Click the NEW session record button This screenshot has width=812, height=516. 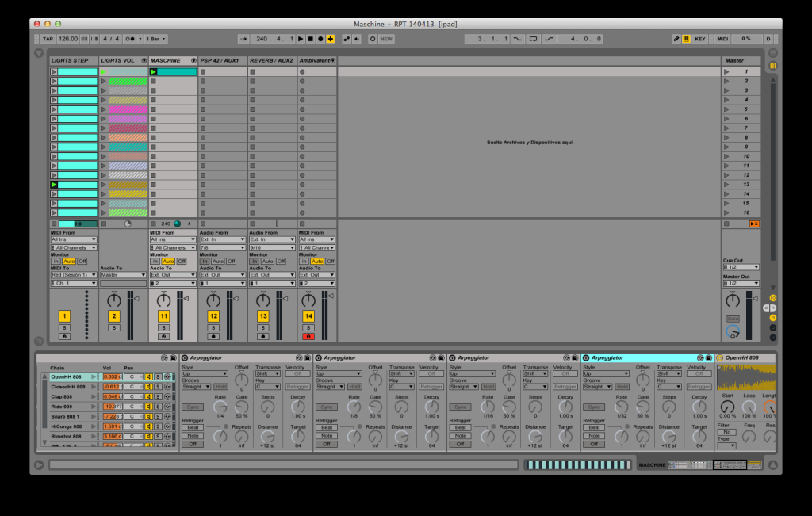coord(386,38)
